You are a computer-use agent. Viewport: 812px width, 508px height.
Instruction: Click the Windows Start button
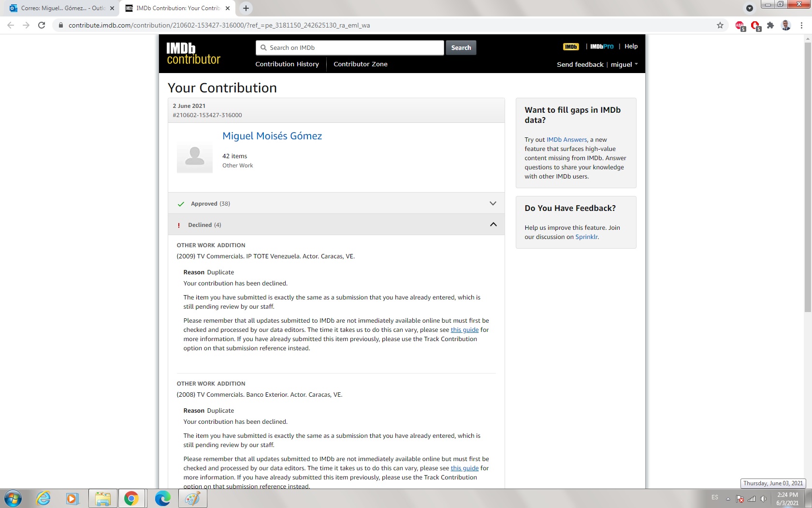tap(13, 498)
